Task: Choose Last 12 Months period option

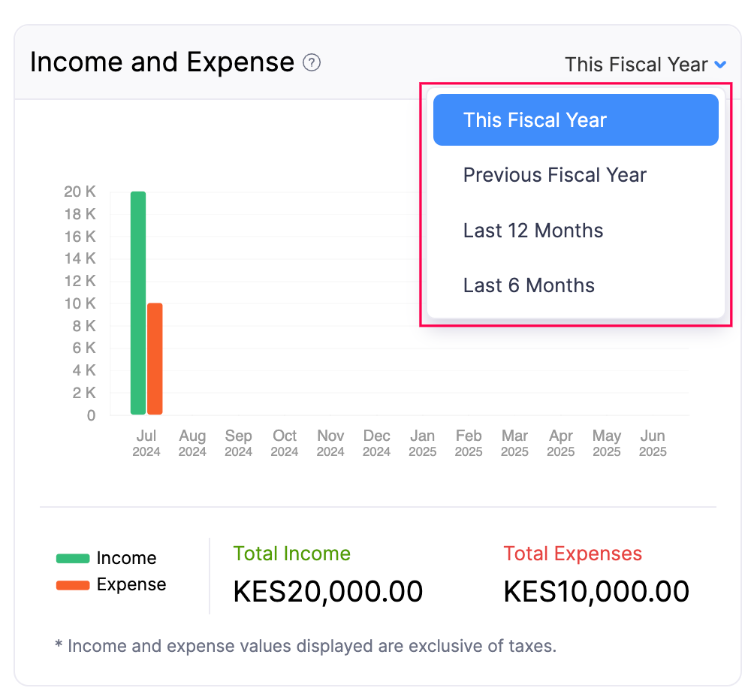Action: 532,231
